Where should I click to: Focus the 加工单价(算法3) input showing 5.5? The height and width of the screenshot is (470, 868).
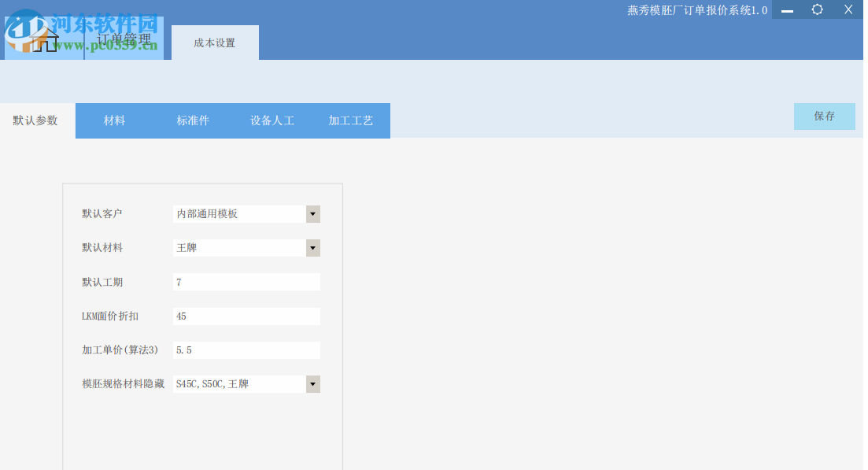pyautogui.click(x=246, y=350)
